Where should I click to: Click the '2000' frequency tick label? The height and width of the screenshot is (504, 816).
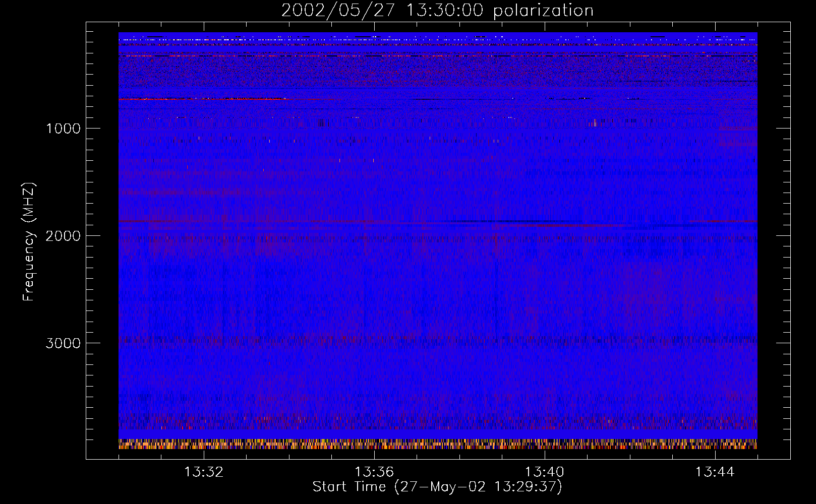(63, 236)
